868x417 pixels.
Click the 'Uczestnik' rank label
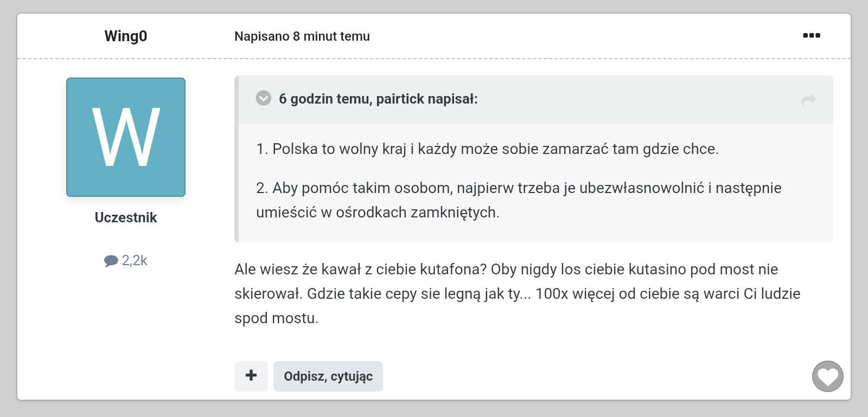[126, 217]
